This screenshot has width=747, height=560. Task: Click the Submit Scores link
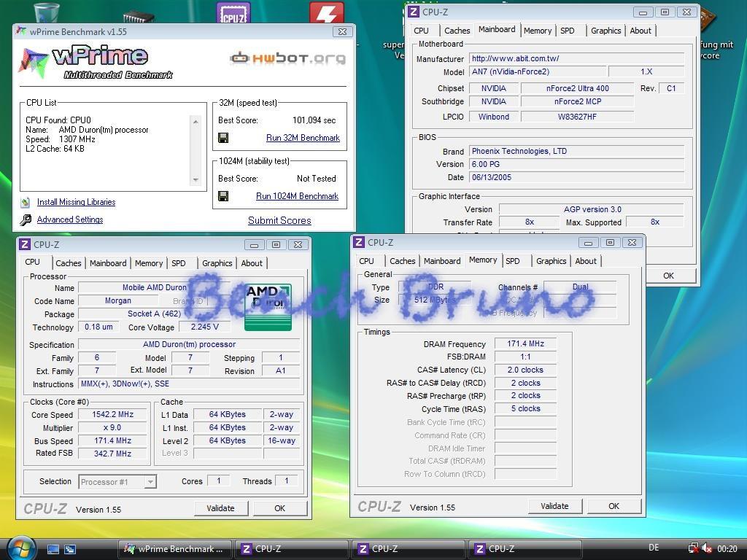279,220
